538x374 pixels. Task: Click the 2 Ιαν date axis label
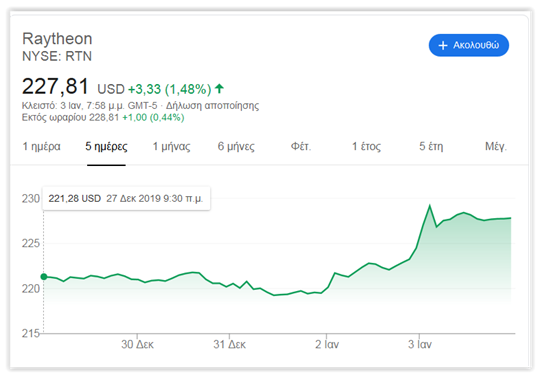[x=327, y=344]
